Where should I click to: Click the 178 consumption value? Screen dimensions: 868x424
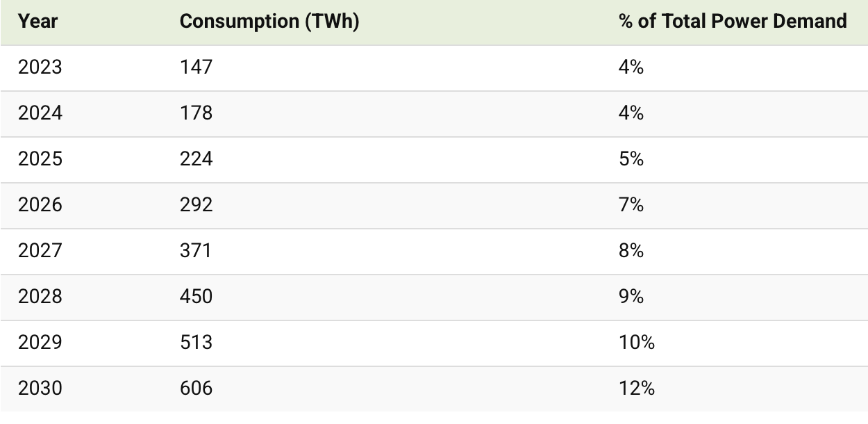196,113
